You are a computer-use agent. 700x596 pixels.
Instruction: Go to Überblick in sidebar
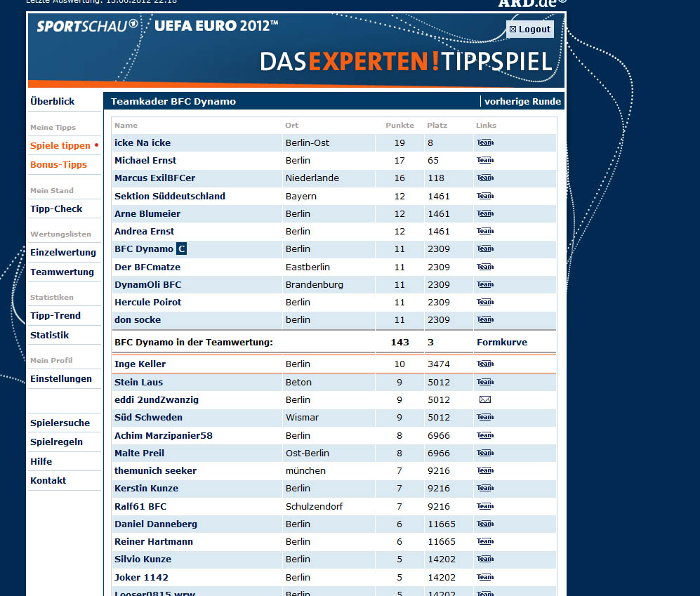[53, 101]
